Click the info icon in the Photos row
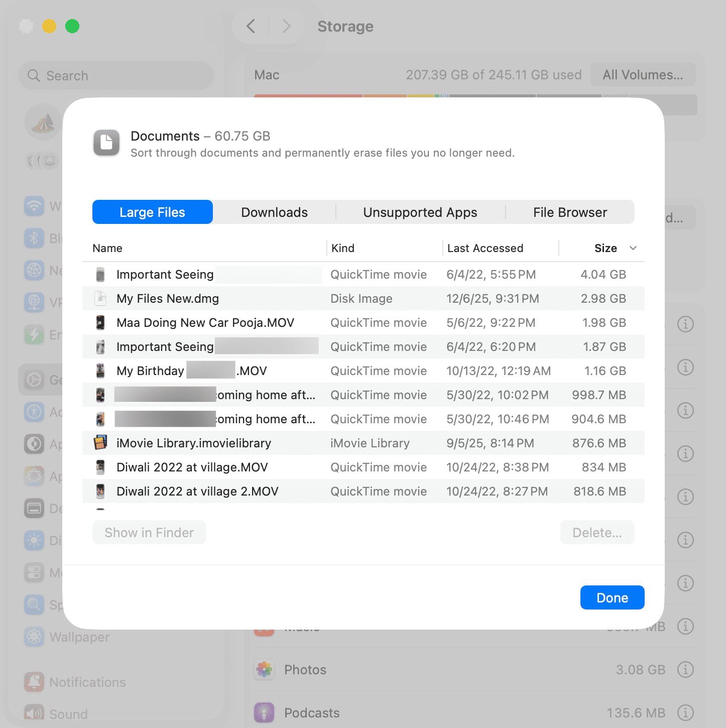This screenshot has width=726, height=728. (685, 669)
